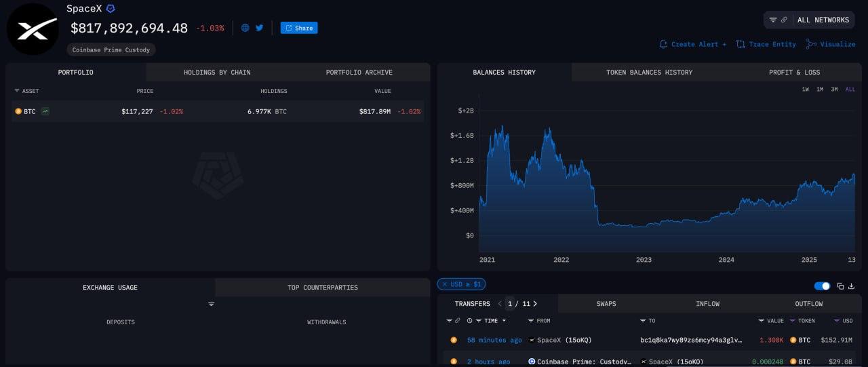The width and height of the screenshot is (868, 367).
Task: Open the entity website globe icon
Action: pos(245,28)
